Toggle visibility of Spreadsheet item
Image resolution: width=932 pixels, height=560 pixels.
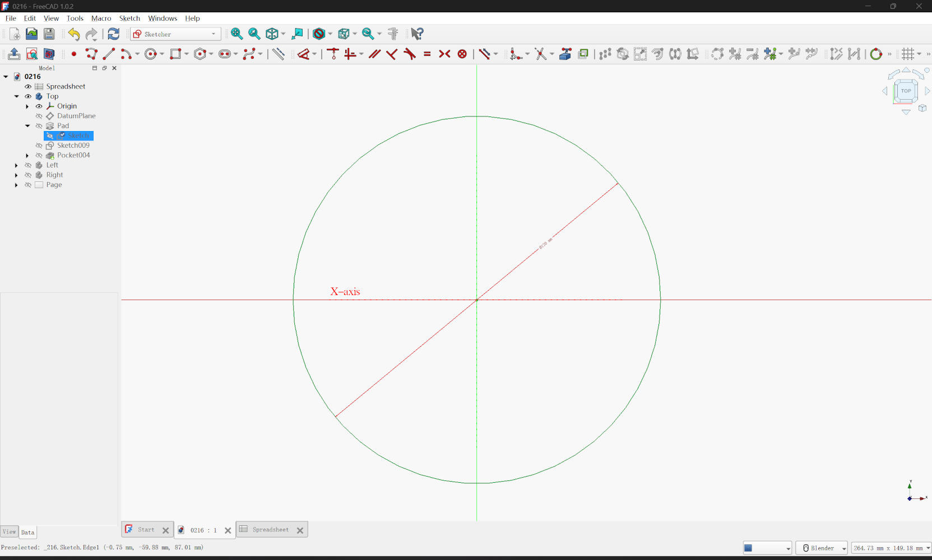click(x=28, y=87)
